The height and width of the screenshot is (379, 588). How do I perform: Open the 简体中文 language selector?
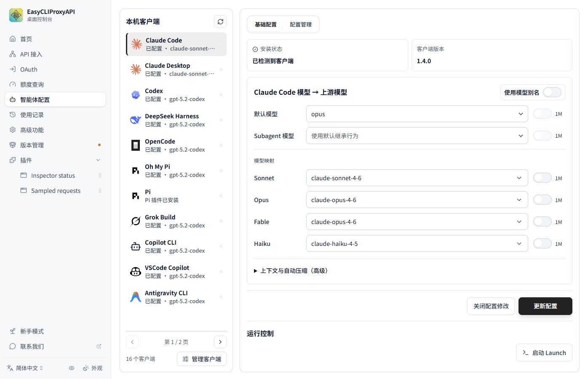click(x=25, y=368)
